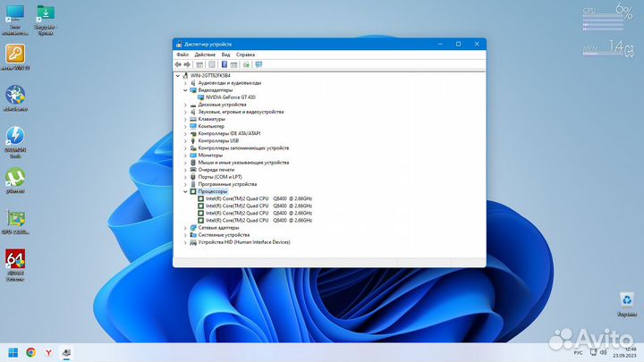Select the blue bug desktop icon
This screenshot has width=644, height=362.
(15, 98)
